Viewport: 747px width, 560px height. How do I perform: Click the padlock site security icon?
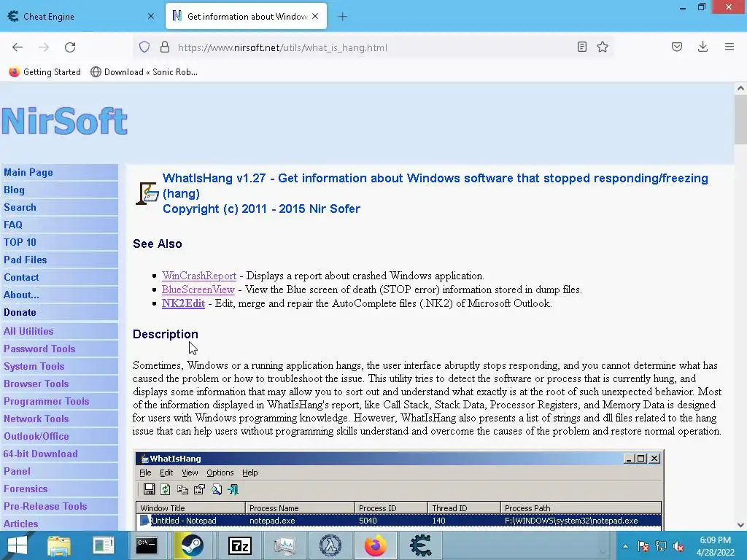[165, 47]
